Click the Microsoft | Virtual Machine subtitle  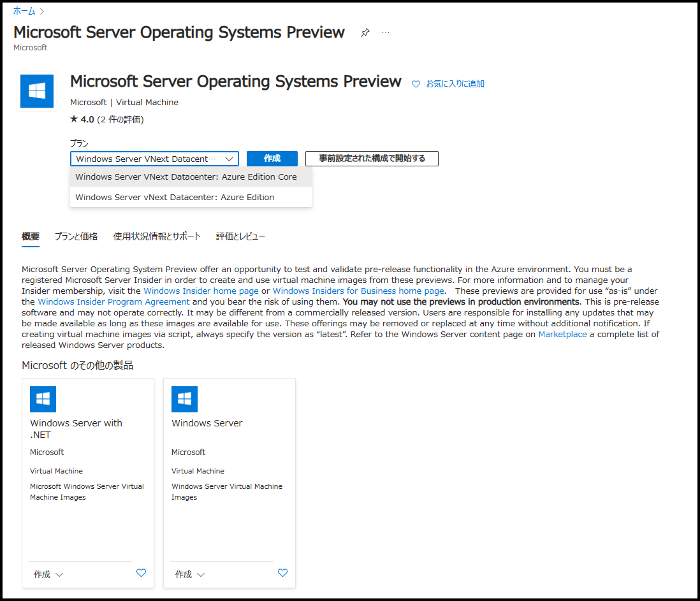coord(124,102)
